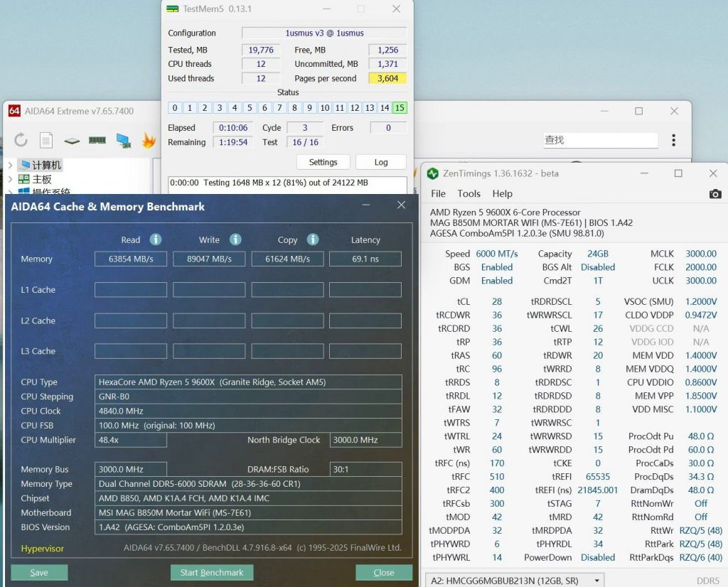Click the info icon next to Copy
The height and width of the screenshot is (587, 728).
click(313, 239)
